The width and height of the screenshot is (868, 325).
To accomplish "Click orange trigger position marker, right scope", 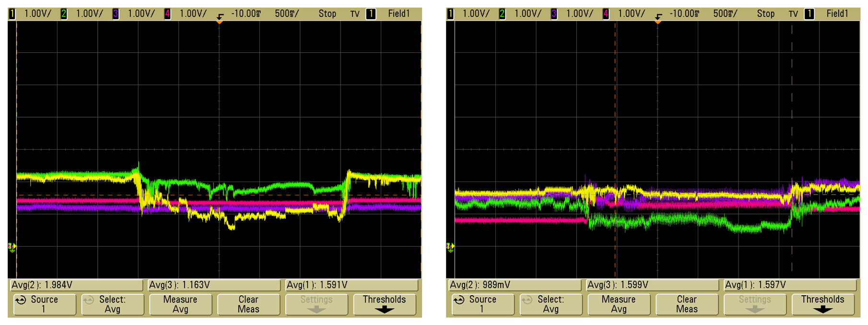I will pos(658,22).
